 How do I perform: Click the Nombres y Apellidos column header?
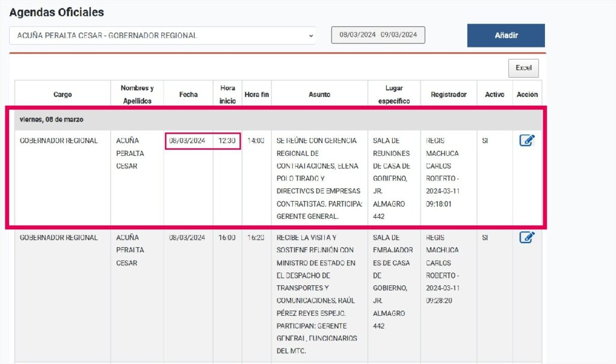pos(137,94)
